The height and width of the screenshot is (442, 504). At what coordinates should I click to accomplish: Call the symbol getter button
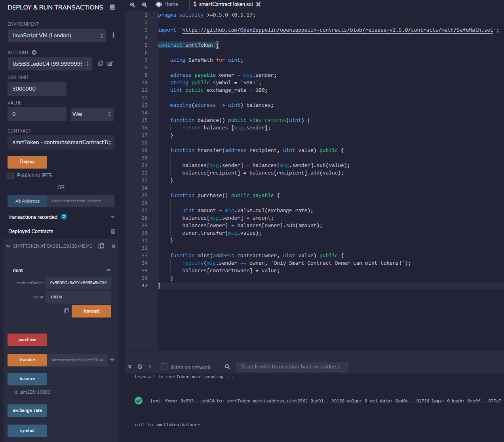[27, 431]
